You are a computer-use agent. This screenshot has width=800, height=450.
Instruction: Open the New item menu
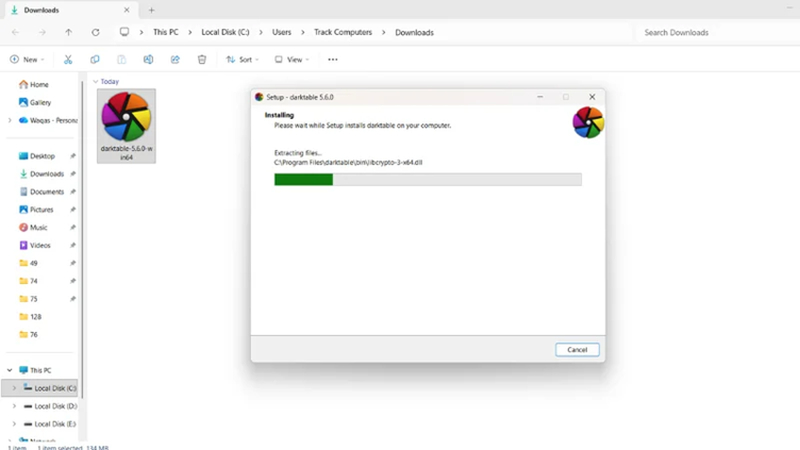pos(27,60)
